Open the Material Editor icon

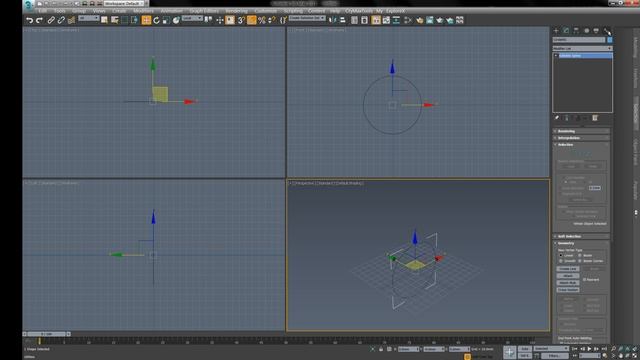tap(407, 20)
